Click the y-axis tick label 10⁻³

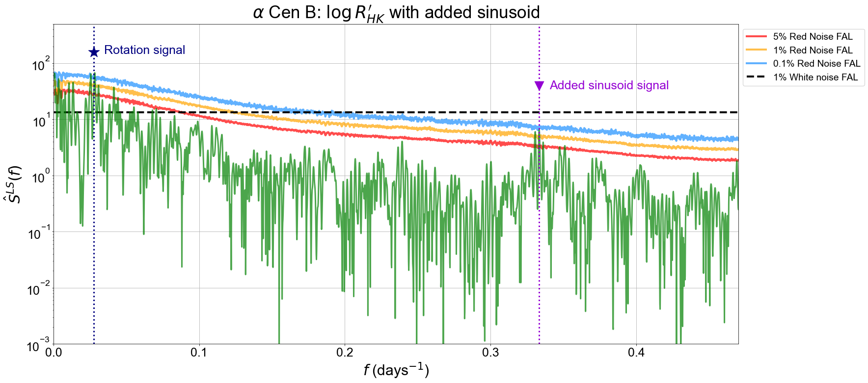tap(39, 345)
